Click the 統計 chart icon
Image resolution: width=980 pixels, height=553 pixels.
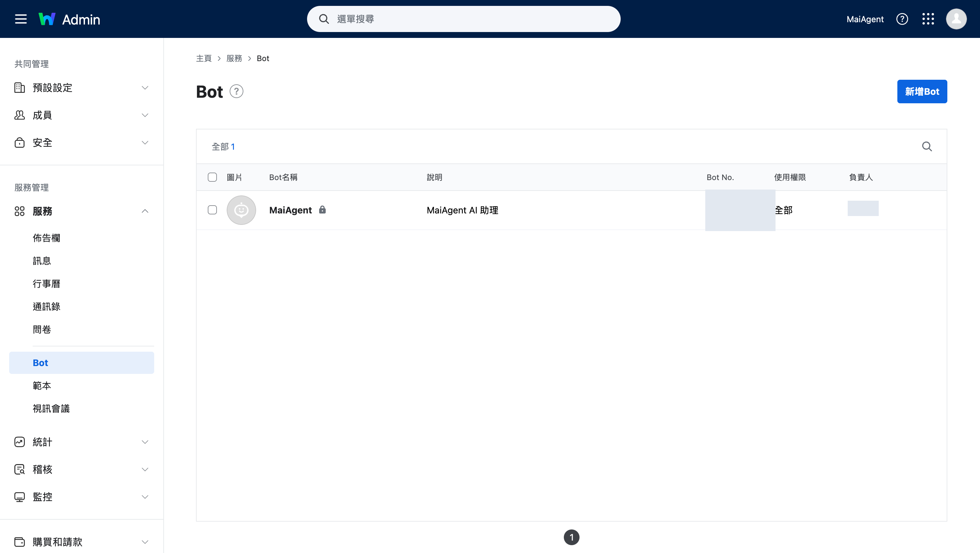point(19,442)
